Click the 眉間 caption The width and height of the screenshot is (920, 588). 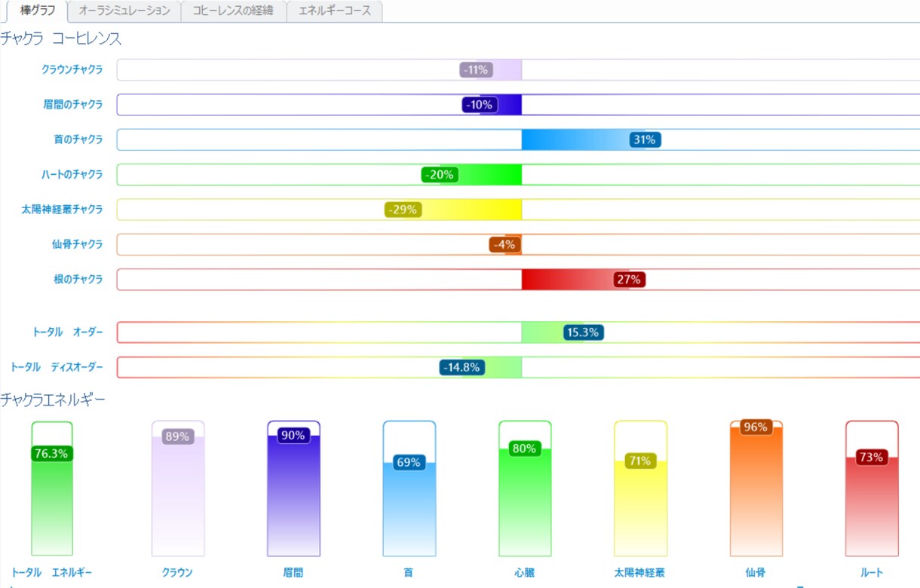293,573
